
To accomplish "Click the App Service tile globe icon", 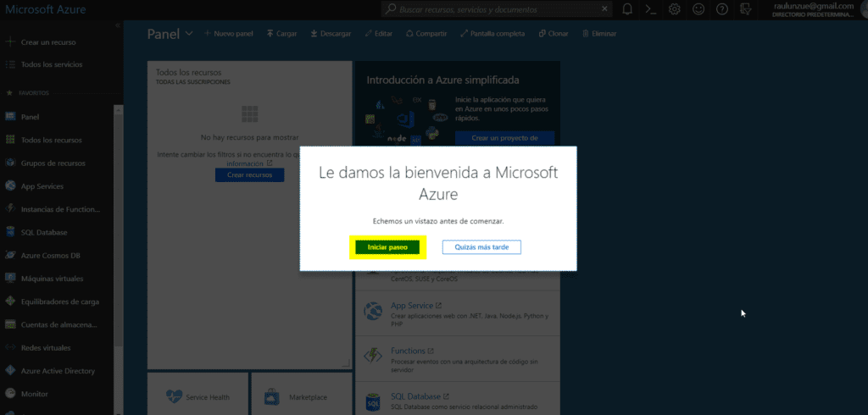I will point(373,311).
